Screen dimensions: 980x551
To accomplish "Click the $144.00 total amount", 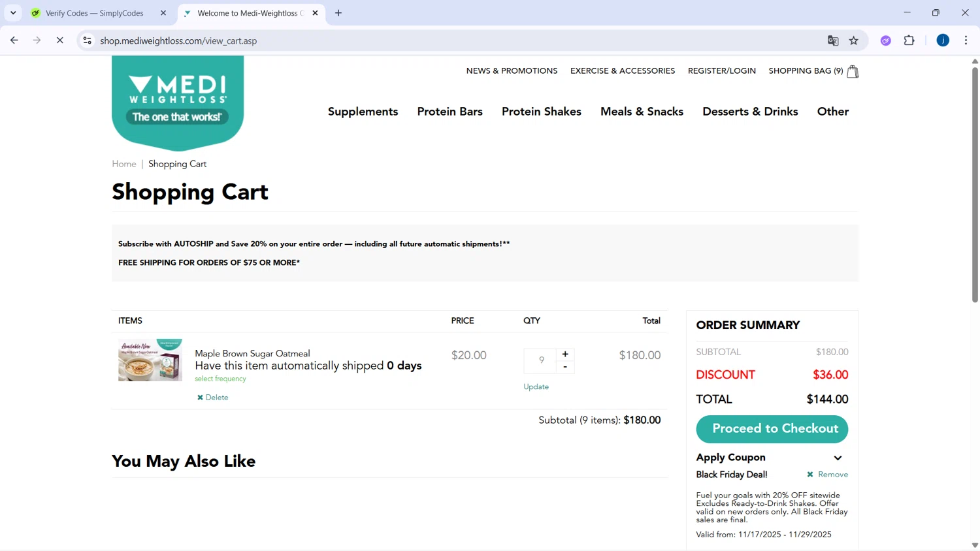I will [827, 399].
